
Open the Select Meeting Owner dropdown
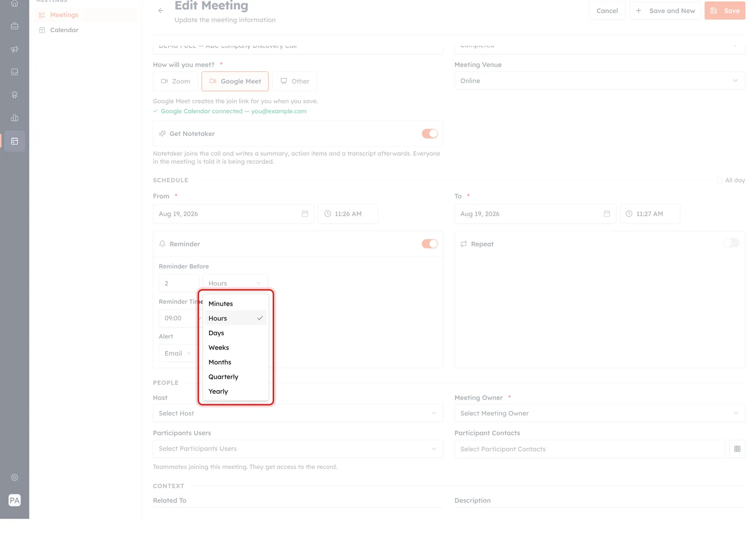(600, 413)
